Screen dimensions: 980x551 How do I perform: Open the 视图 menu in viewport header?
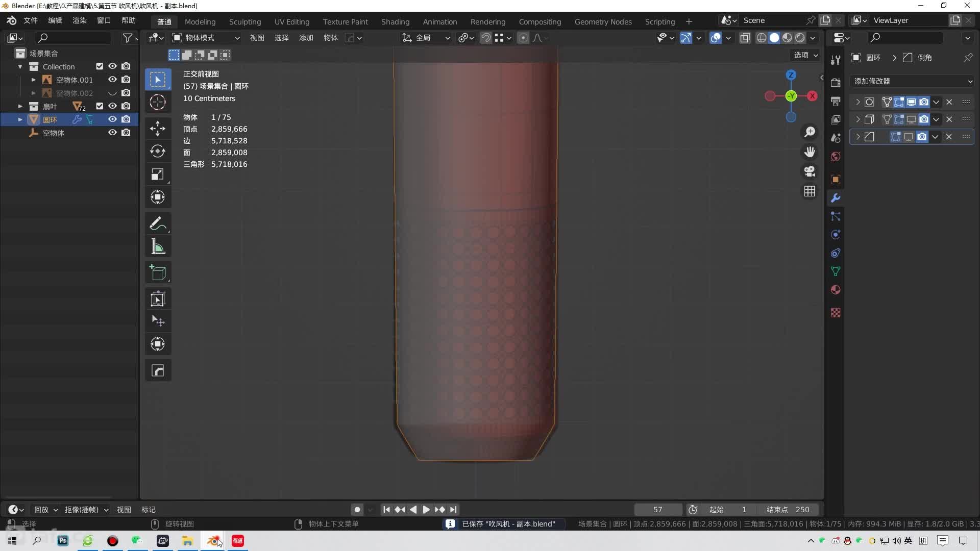click(257, 38)
